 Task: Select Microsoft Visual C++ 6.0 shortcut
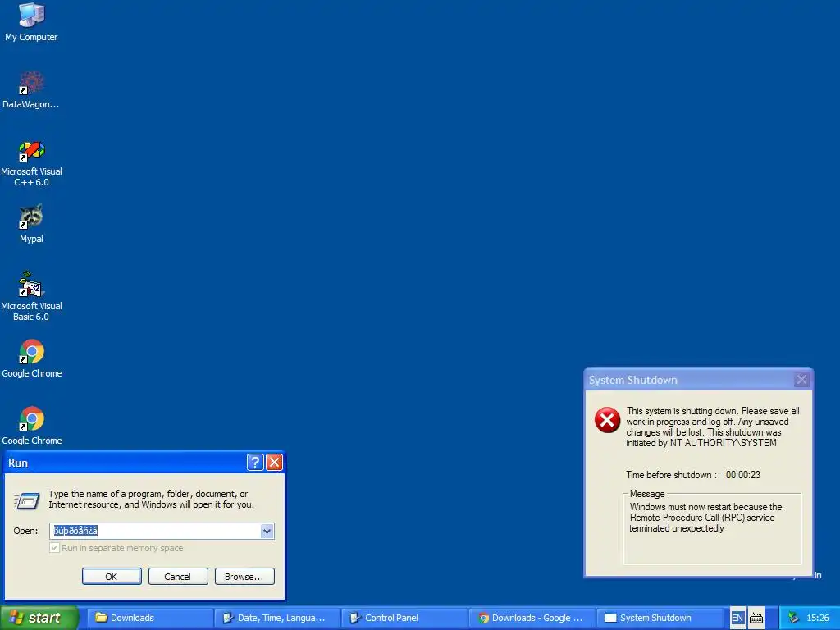pyautogui.click(x=31, y=163)
